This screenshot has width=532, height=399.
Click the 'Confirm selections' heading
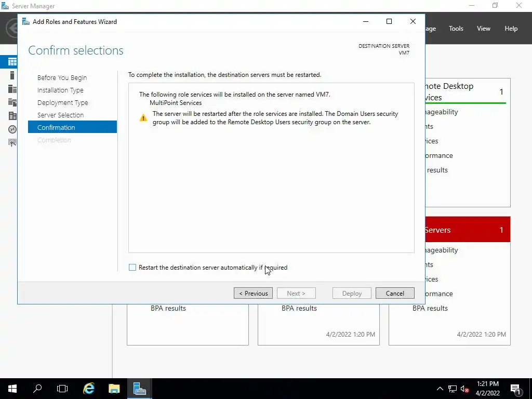[x=76, y=50]
